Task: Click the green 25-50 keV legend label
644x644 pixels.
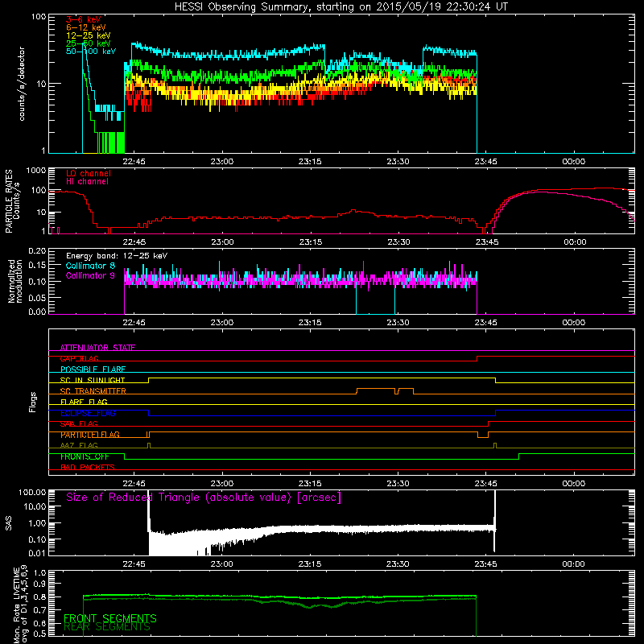Action: [89, 43]
